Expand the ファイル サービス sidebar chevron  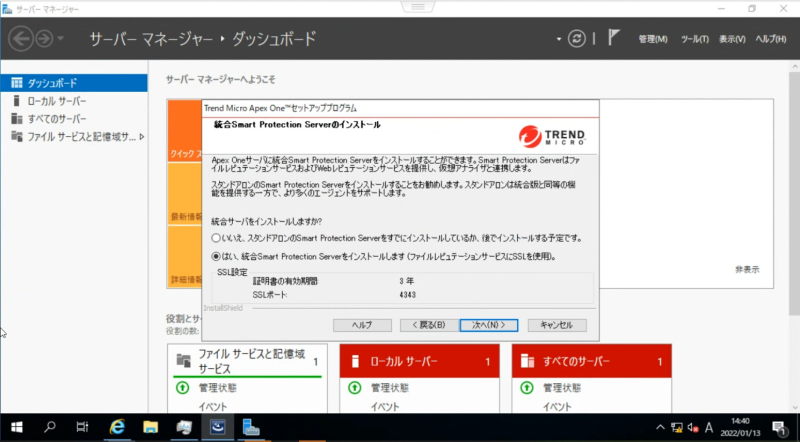click(142, 137)
